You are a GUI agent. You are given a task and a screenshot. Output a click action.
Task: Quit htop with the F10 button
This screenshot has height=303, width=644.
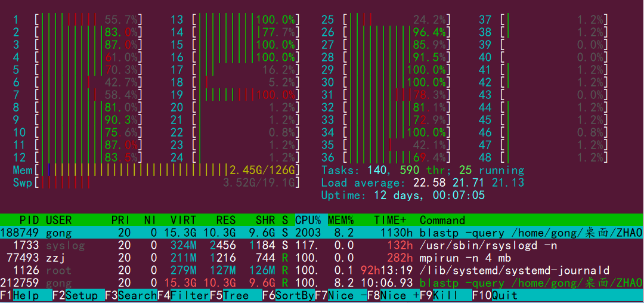pos(495,296)
